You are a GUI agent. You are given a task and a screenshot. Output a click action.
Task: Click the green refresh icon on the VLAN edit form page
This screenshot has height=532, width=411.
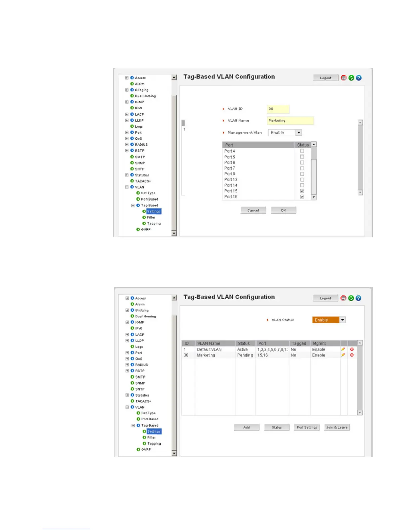351,78
